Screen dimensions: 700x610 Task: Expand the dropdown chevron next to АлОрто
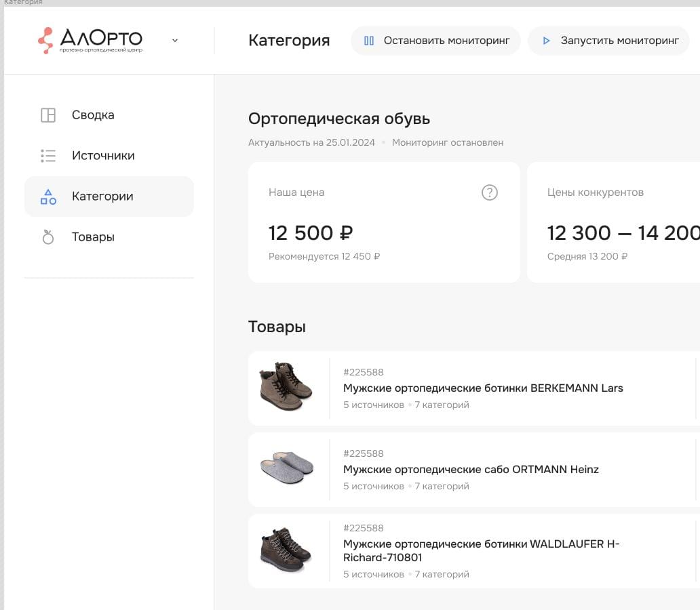[175, 41]
